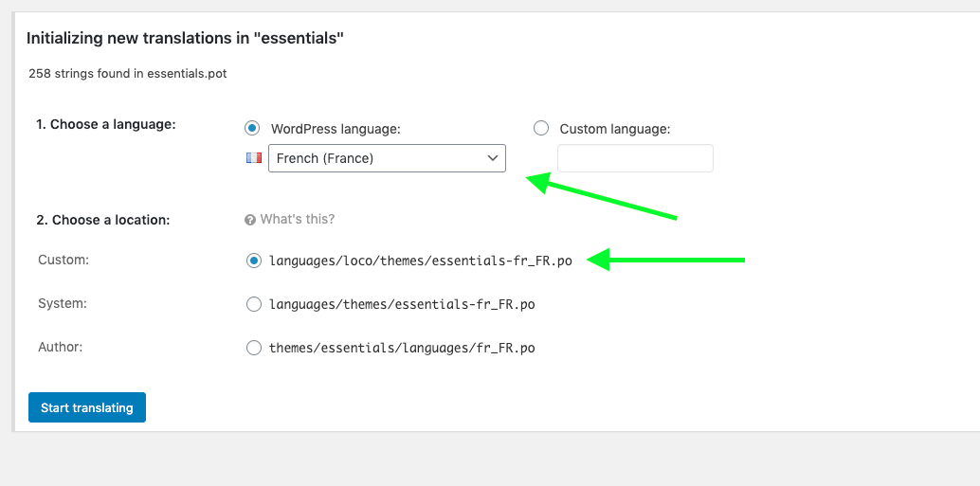The width and height of the screenshot is (980, 486).
Task: Click the '1. Choose a language:' label
Action: (106, 124)
